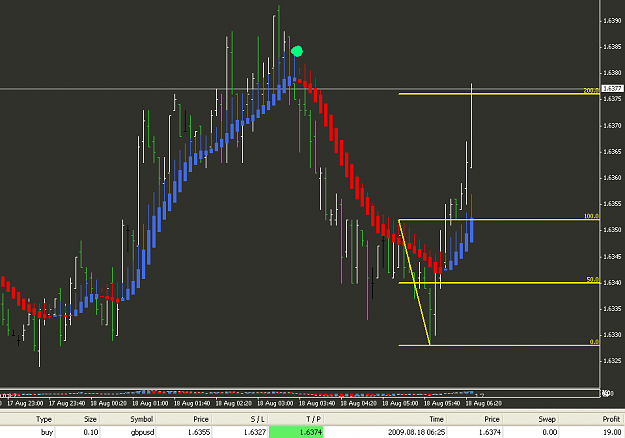
Task: Click the Time column header
Action: click(x=436, y=419)
